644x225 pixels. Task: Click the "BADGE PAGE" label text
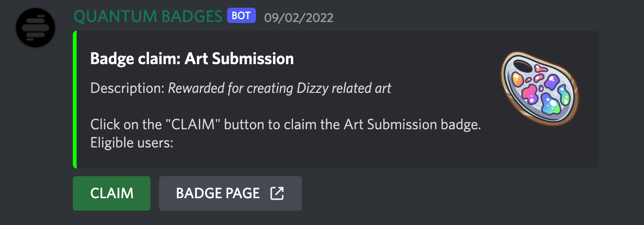coord(218,193)
